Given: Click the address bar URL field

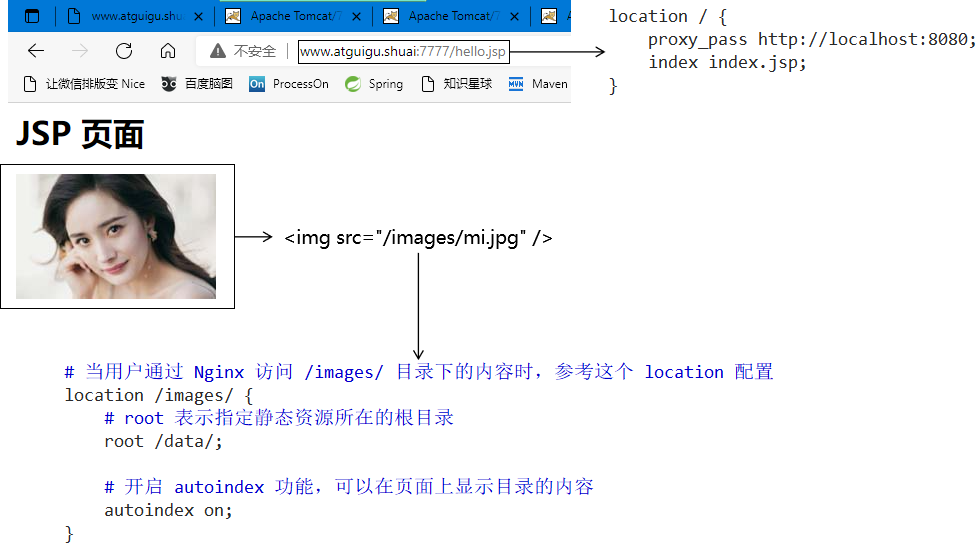Looking at the screenshot, I should (x=403, y=52).
